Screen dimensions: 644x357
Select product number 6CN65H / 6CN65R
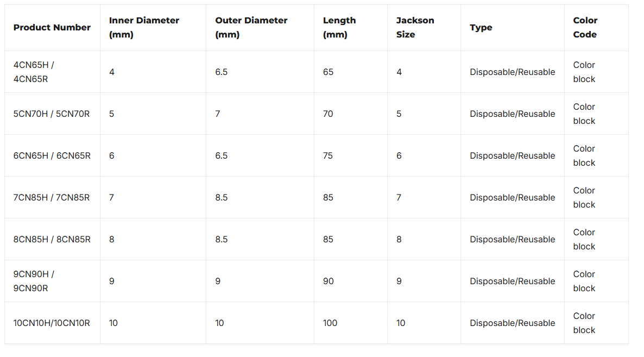click(52, 156)
